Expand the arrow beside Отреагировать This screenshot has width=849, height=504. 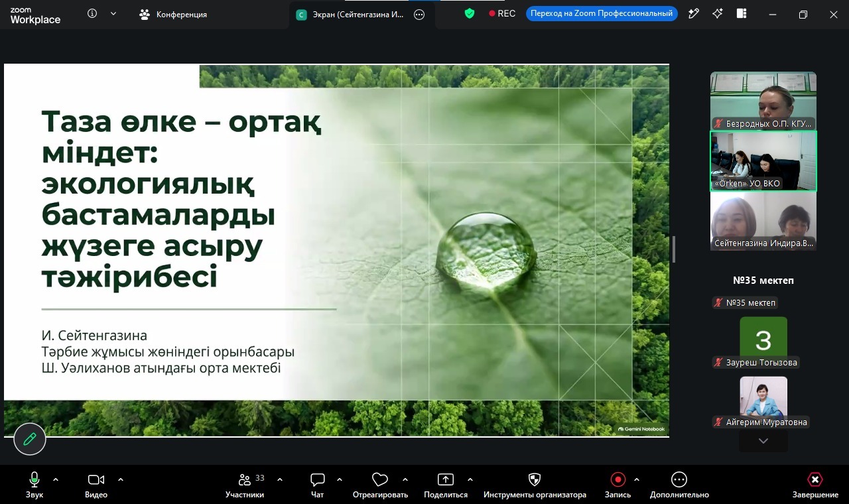click(x=405, y=479)
